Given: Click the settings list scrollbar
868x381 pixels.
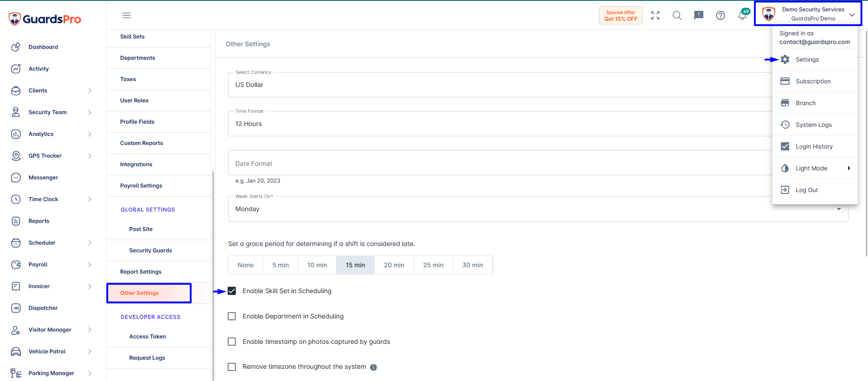Looking at the screenshot, I should coord(213,276).
